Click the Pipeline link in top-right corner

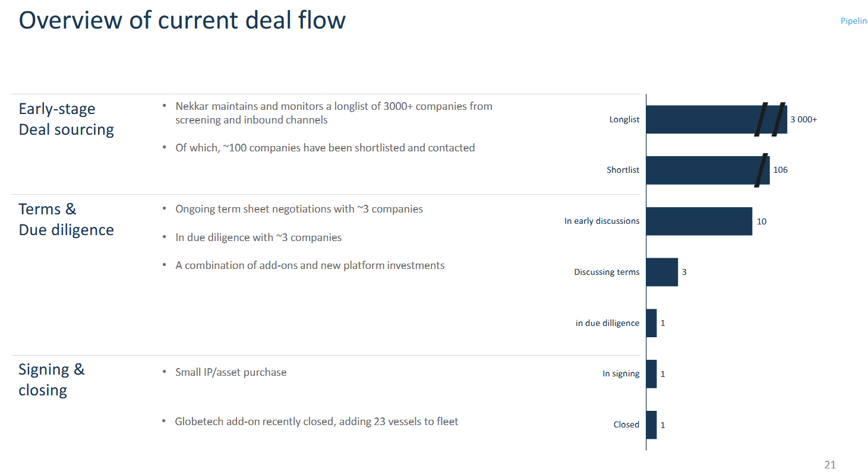click(854, 21)
